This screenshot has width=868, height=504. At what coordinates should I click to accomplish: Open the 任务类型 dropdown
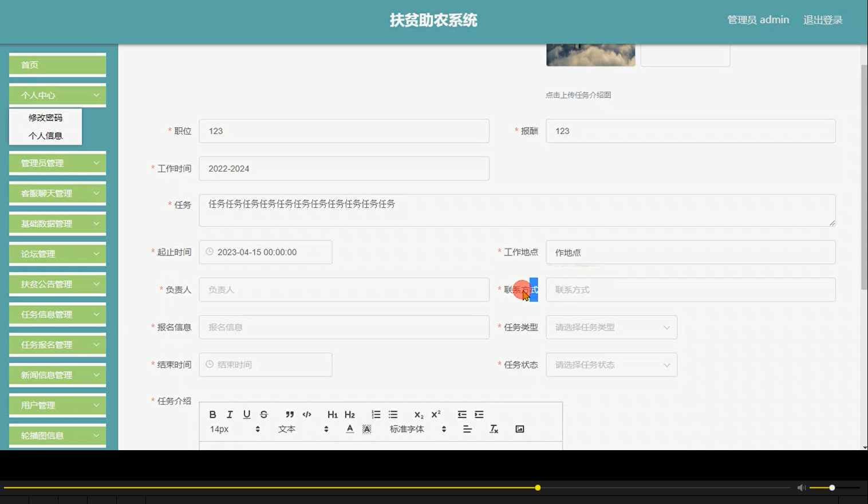coord(611,327)
